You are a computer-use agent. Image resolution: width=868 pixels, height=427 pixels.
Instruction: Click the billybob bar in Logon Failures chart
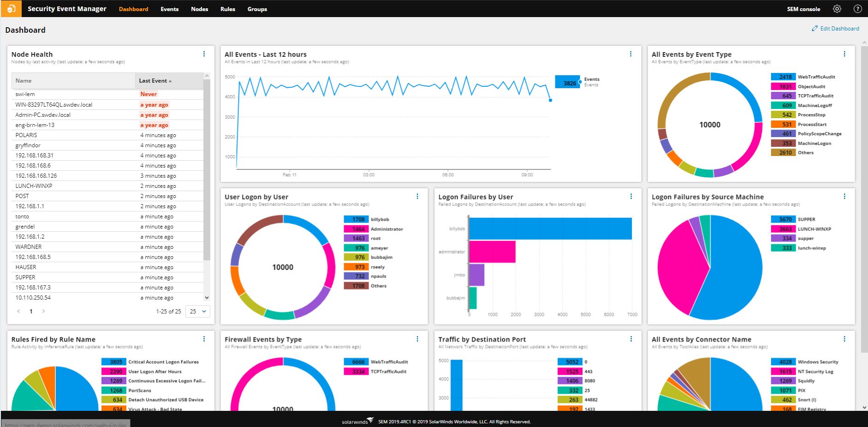click(x=551, y=229)
